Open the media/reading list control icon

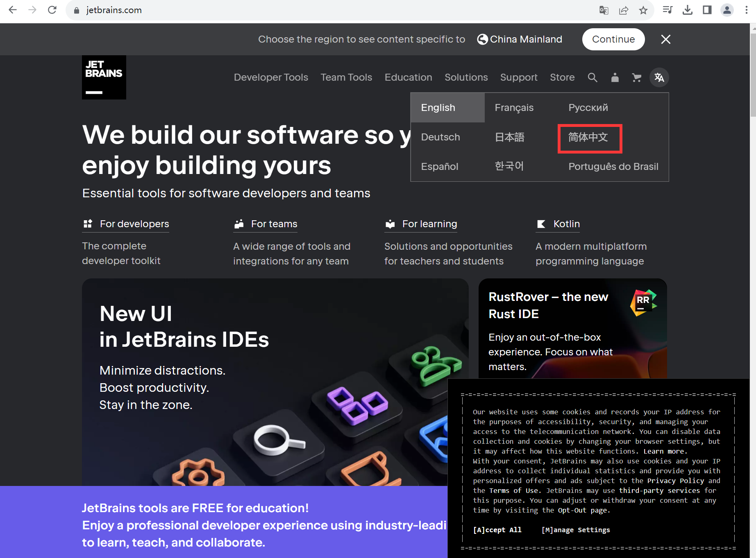(667, 10)
